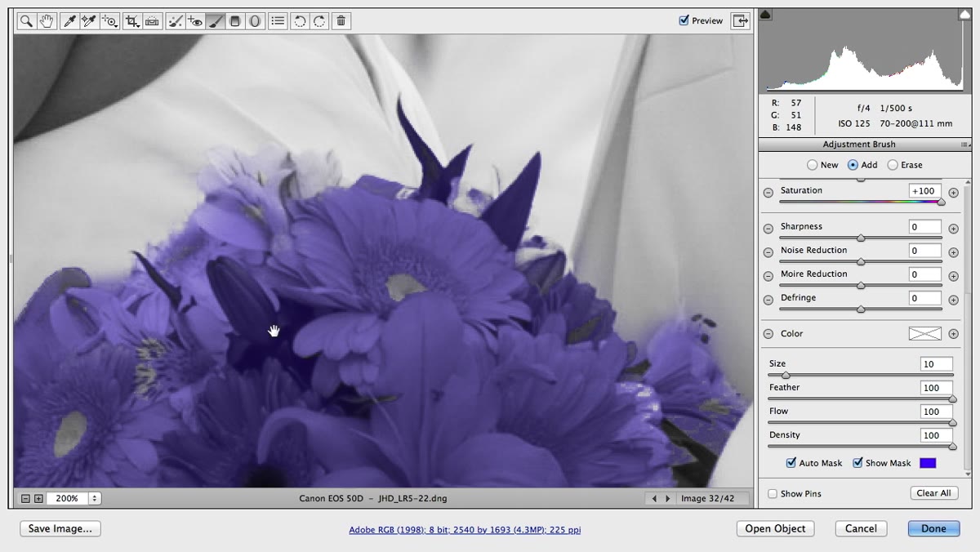Click the Saturation value field

925,191
